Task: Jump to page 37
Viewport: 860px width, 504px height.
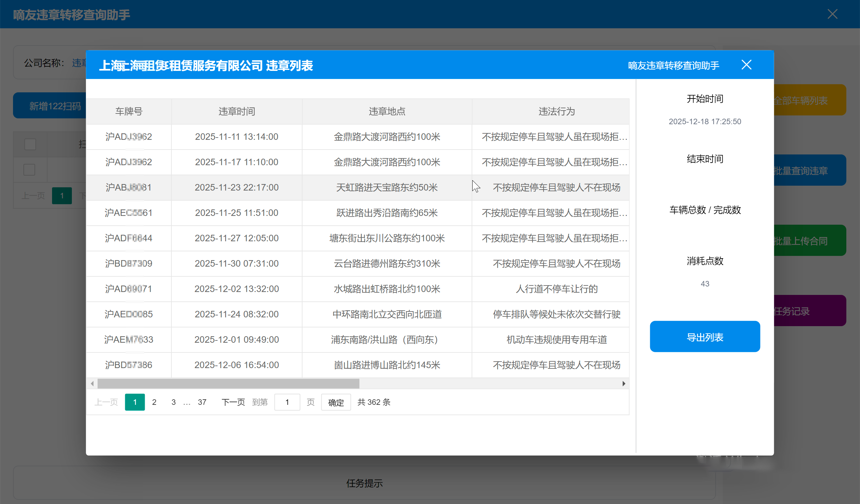Action: (202, 402)
